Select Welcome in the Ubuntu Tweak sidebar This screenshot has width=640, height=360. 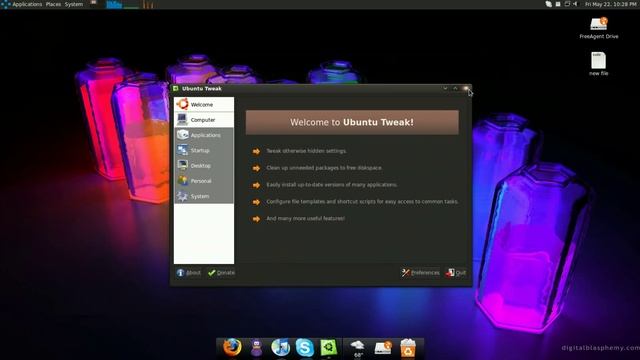(204, 104)
